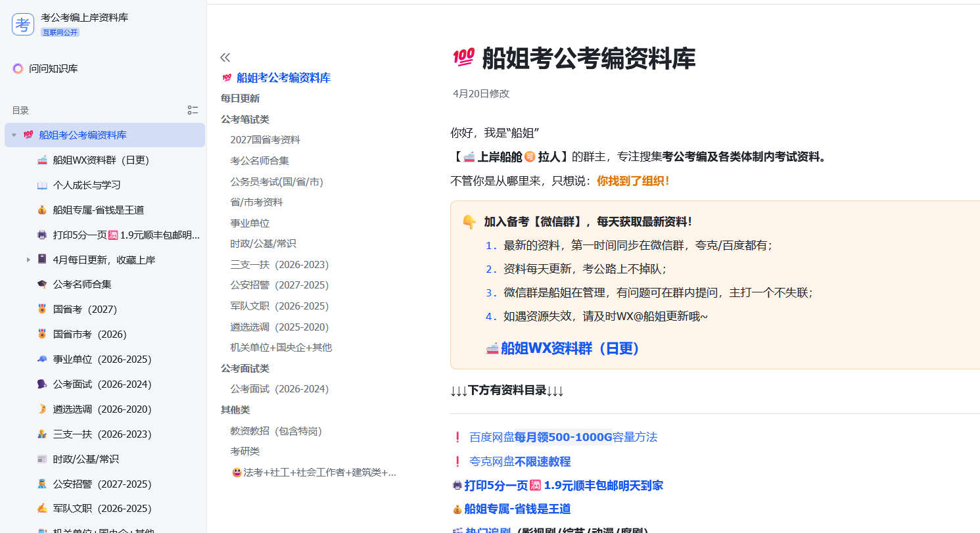Image resolution: width=980 pixels, height=533 pixels.
Task: Jump to 军队文职（2026-2025） in outline
Action: (x=279, y=306)
